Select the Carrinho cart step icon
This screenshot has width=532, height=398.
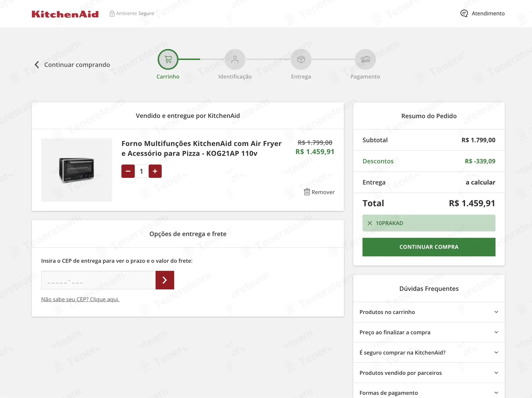coord(168,59)
